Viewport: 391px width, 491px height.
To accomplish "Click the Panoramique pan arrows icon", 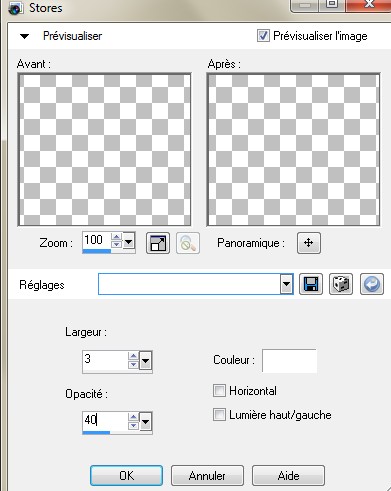I will pos(309,243).
